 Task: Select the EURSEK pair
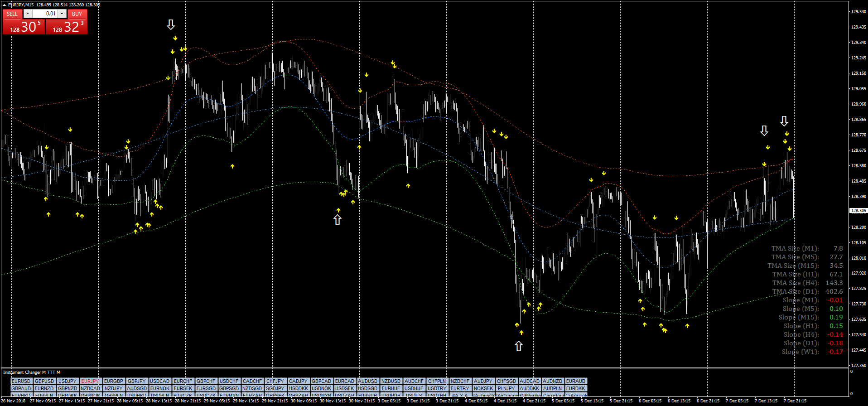[x=183, y=388]
